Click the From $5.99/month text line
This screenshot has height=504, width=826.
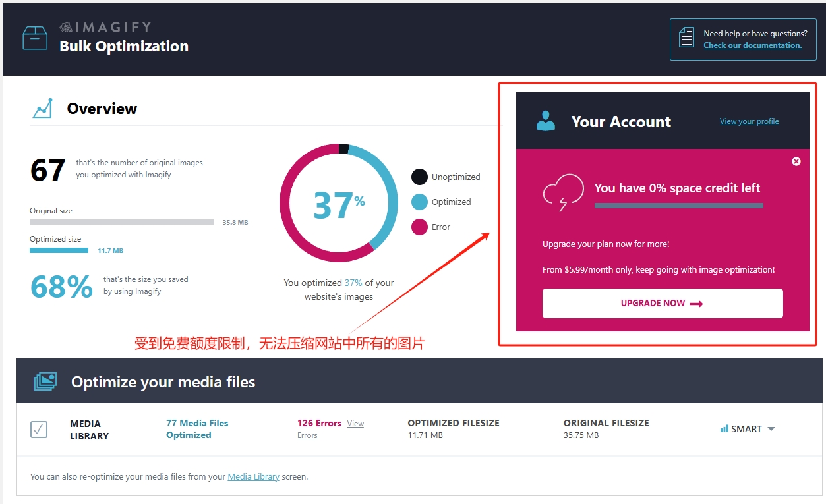click(659, 270)
